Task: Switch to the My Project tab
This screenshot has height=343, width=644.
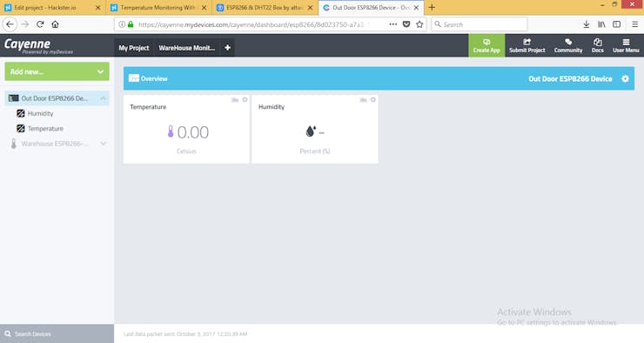Action: (134, 48)
